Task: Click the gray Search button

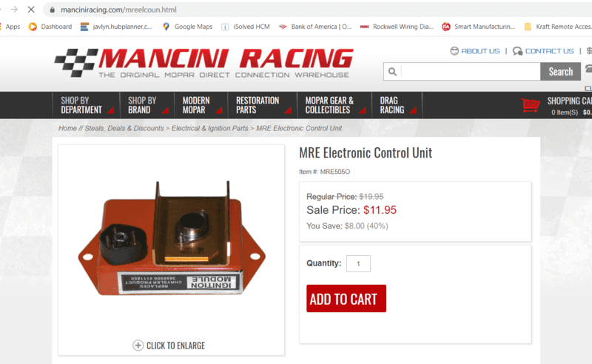Action: [x=560, y=71]
